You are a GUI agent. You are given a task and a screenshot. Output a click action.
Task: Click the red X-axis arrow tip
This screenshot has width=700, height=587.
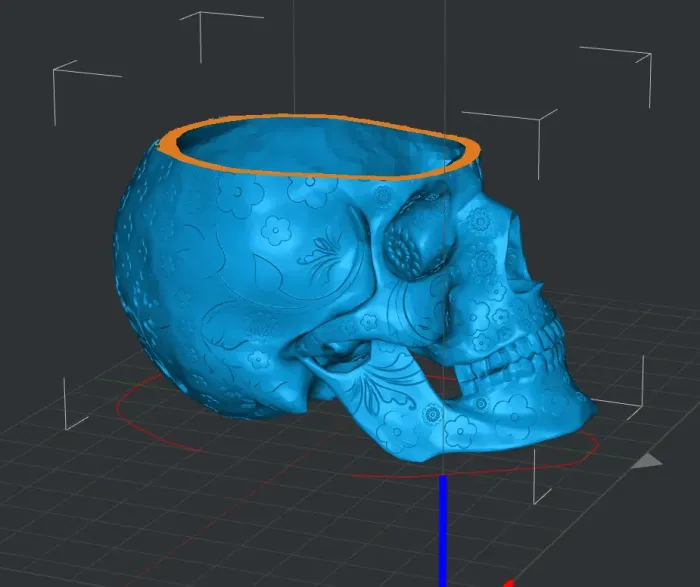(507, 582)
